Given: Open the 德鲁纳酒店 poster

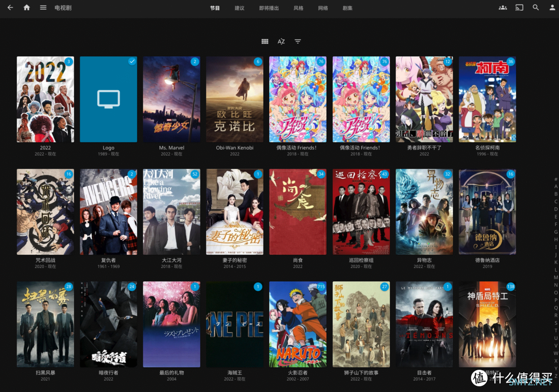Looking at the screenshot, I should 488,212.
